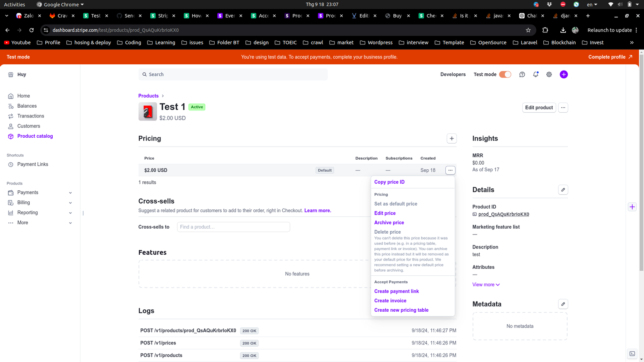Open the Product catalog sidebar icon
This screenshot has width=644, height=362.
point(11,136)
